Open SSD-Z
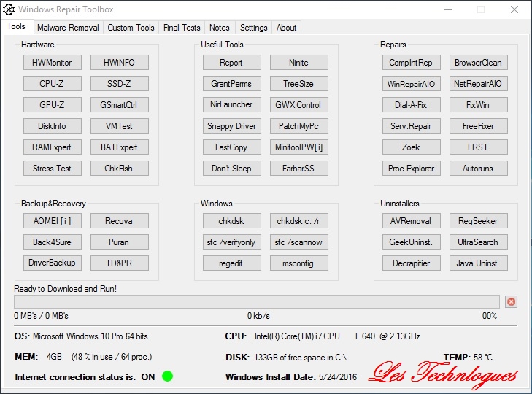This screenshot has width=532, height=394. pos(120,83)
